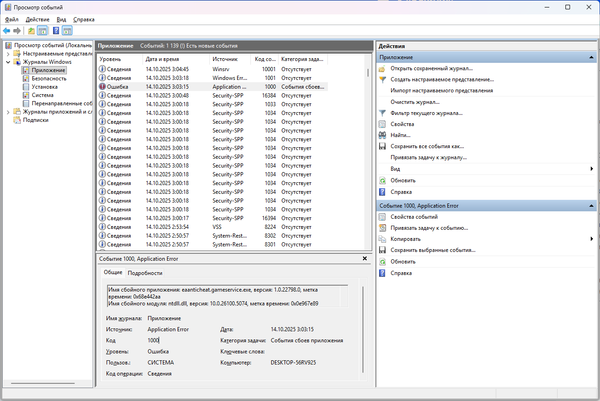
Task: Collapse the 'Событие 1000, Application Error' actions section
Action: pos(590,205)
